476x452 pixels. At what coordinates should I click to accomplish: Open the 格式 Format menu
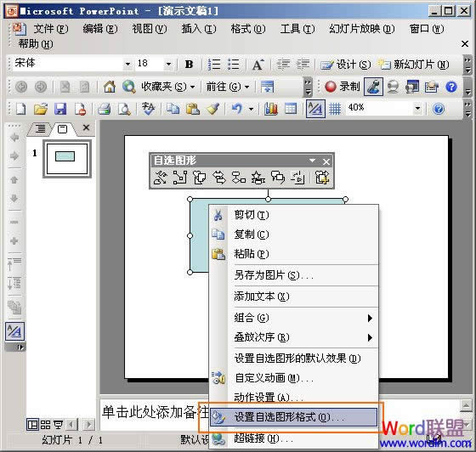pos(248,29)
